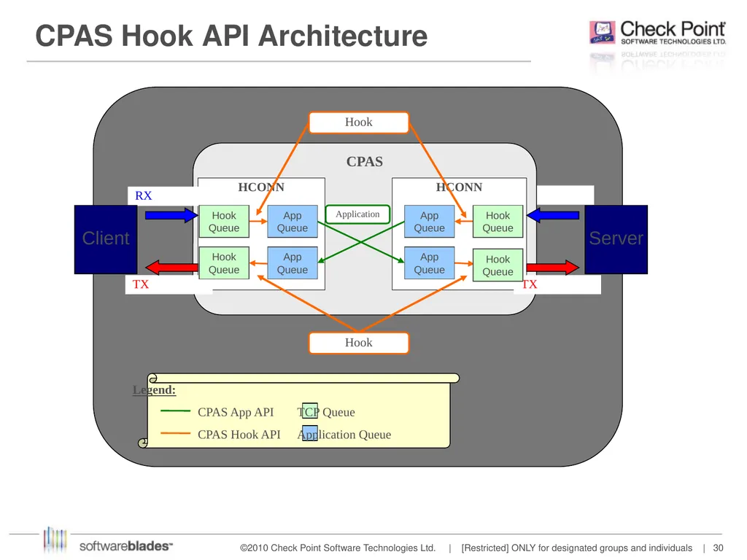Click the softwareblades colored bars logo
The width and height of the screenshot is (747, 560).
(55, 539)
